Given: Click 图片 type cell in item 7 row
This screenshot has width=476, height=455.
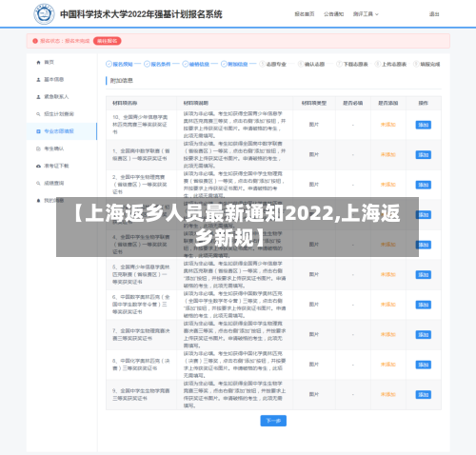Looking at the screenshot, I should (314, 334).
